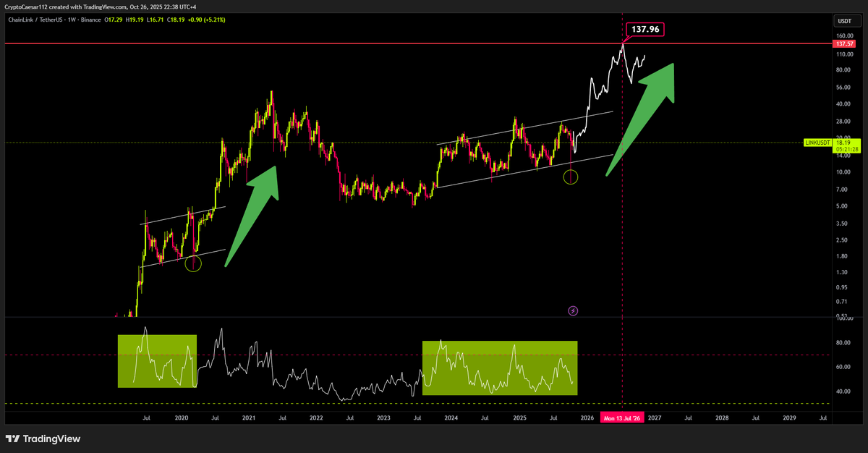Click the 1.30 price axis label
Viewport: 868px width, 453px height.
point(843,272)
